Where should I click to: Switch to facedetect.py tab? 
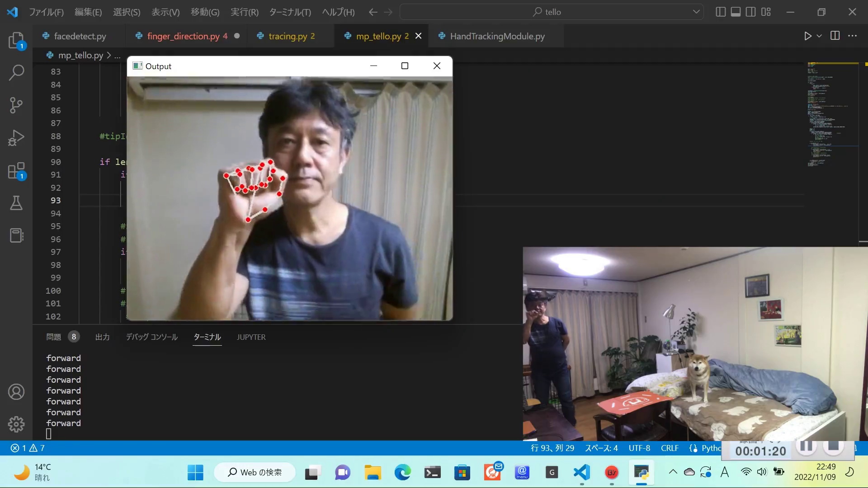(79, 36)
